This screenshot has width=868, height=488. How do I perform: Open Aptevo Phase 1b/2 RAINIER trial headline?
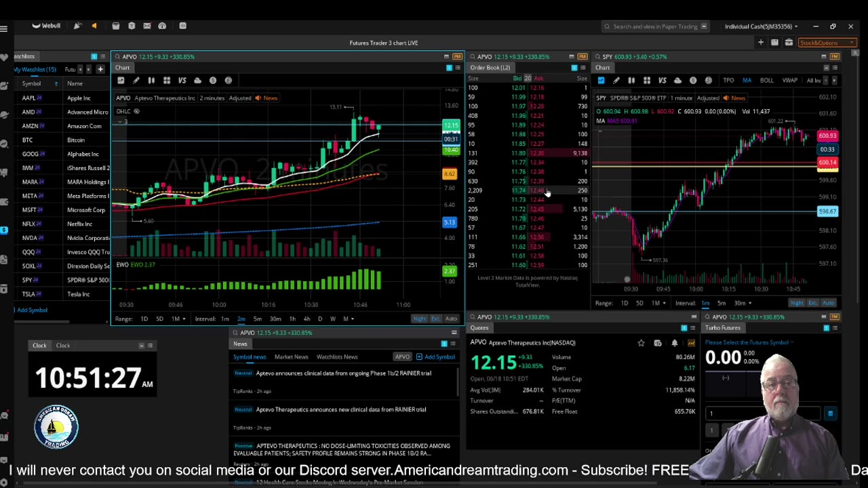tap(343, 373)
